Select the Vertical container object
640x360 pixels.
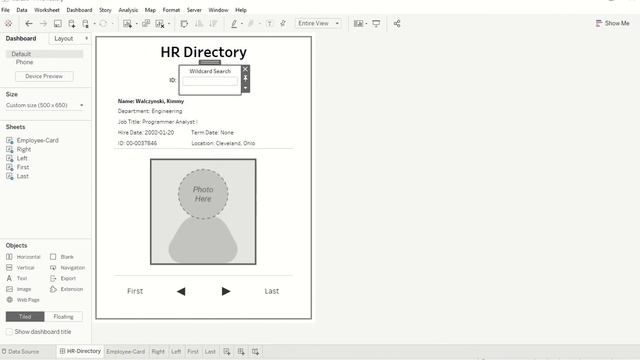20,267
